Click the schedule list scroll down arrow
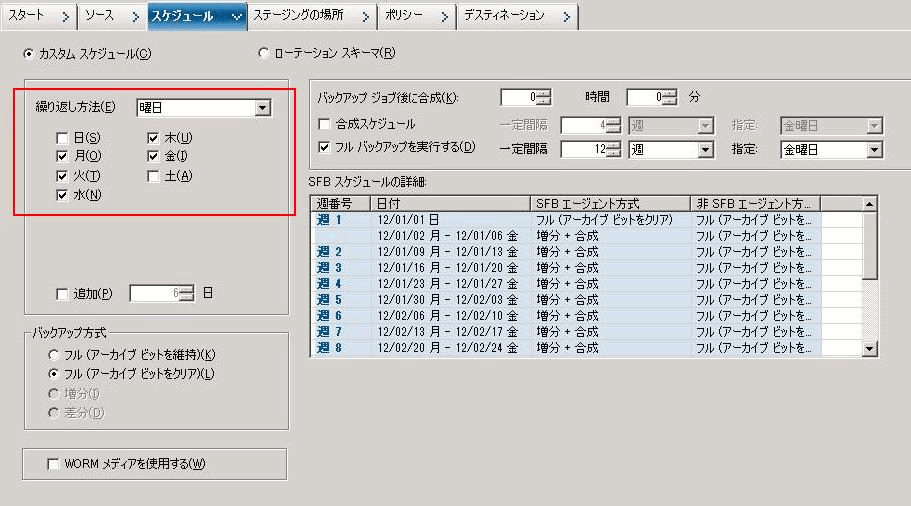The image size is (911, 506). pyautogui.click(x=869, y=349)
